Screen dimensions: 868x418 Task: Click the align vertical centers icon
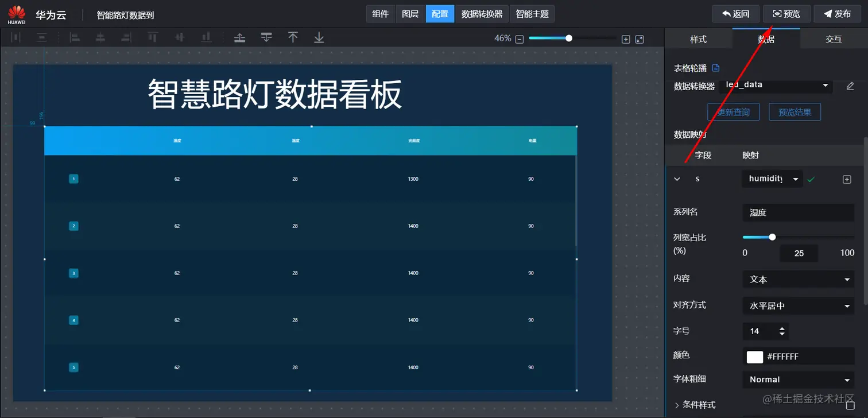point(180,38)
